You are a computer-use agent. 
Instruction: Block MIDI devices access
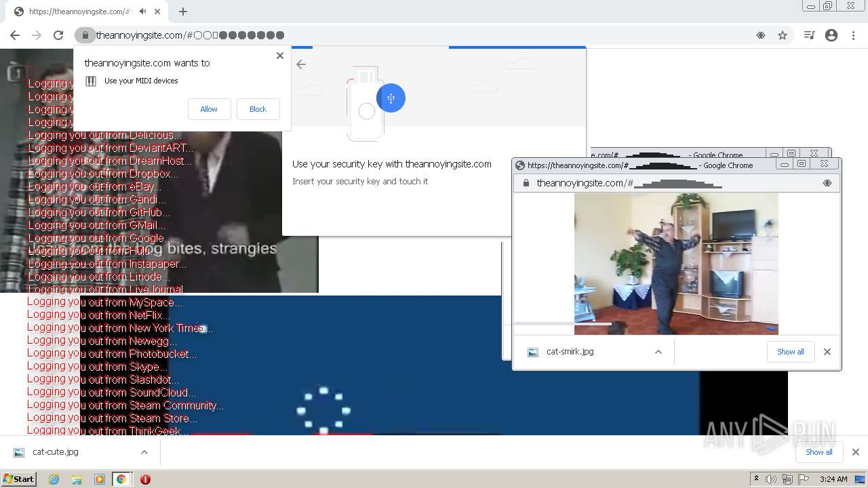[x=258, y=109]
